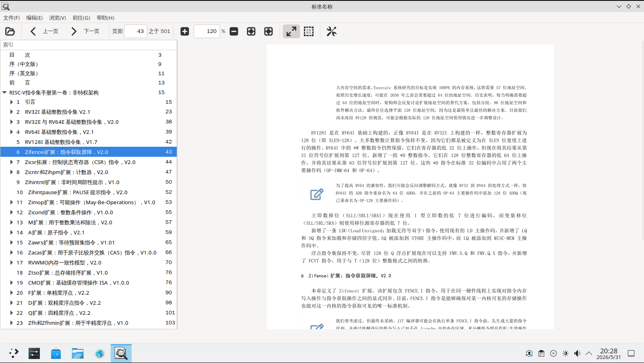Open the system launcher in taskbar
Screen dimensions: 644x363
pyautogui.click(x=14, y=353)
